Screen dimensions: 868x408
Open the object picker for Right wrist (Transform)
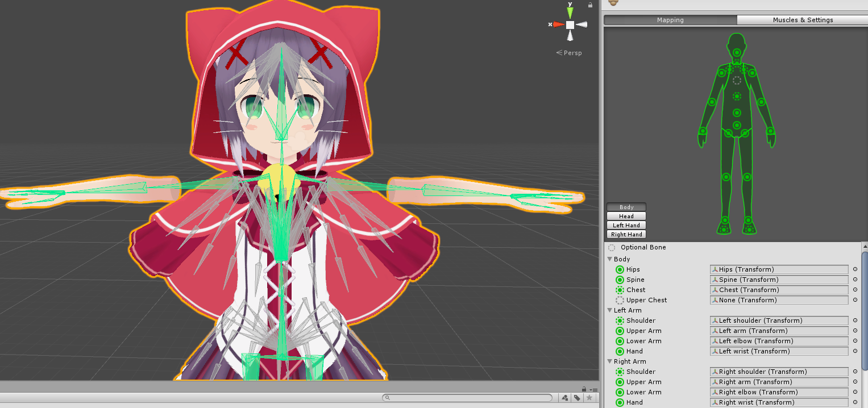tap(855, 402)
